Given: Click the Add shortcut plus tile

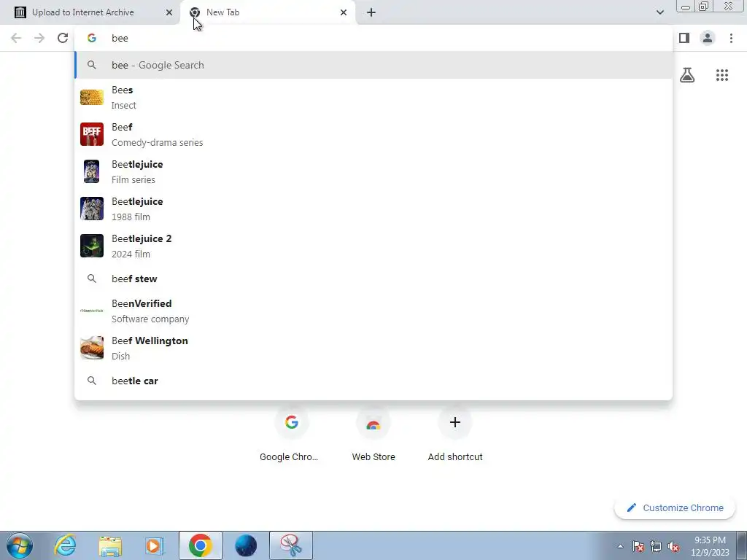Looking at the screenshot, I should click(455, 434).
